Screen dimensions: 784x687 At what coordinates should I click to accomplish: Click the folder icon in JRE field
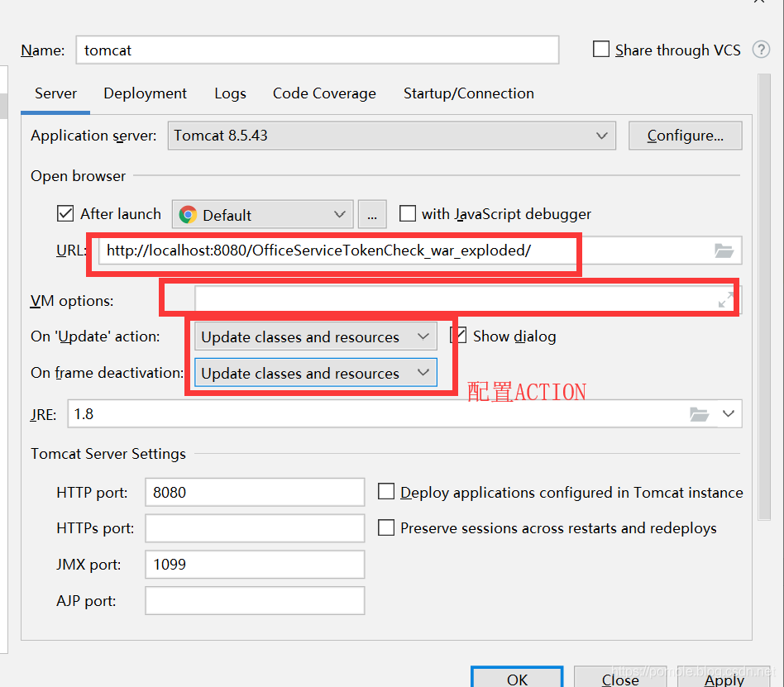click(x=699, y=414)
